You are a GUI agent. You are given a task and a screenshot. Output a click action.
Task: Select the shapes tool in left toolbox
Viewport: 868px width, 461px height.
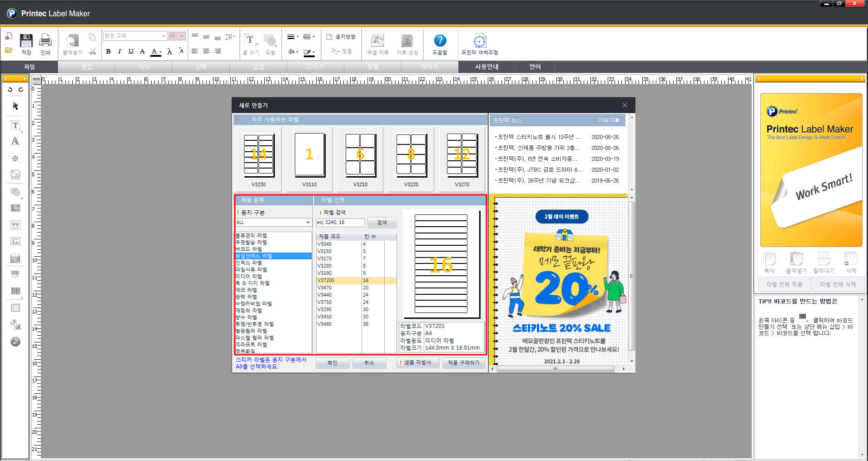tap(15, 192)
